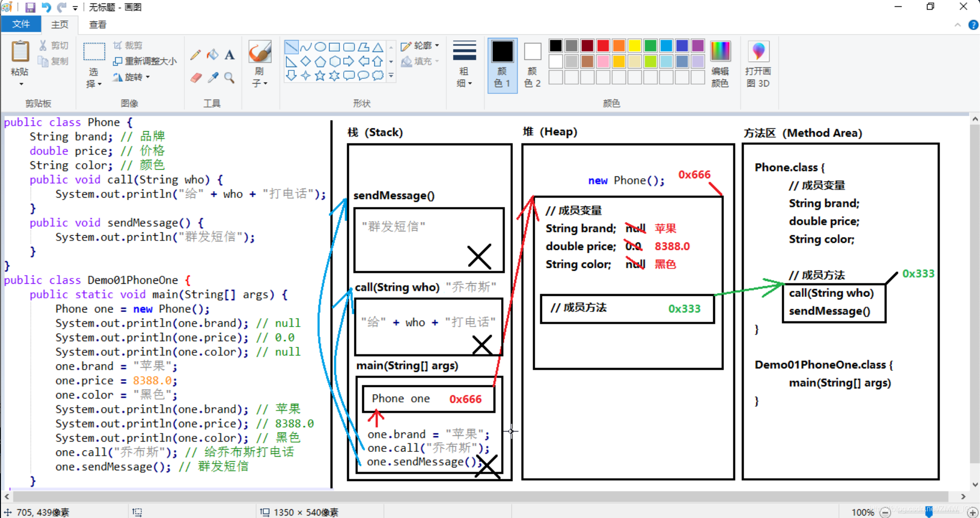Click the Paste clipboard icon

[20, 52]
